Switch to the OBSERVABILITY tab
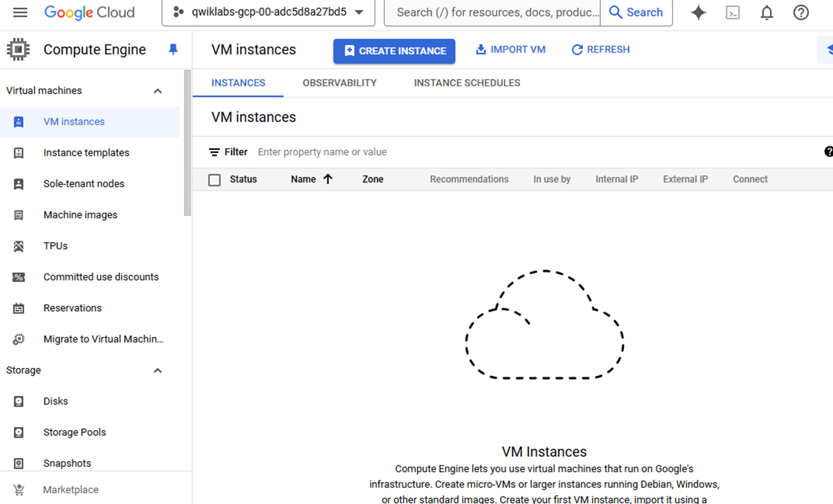Screen dimensions: 833x504 (x=339, y=83)
